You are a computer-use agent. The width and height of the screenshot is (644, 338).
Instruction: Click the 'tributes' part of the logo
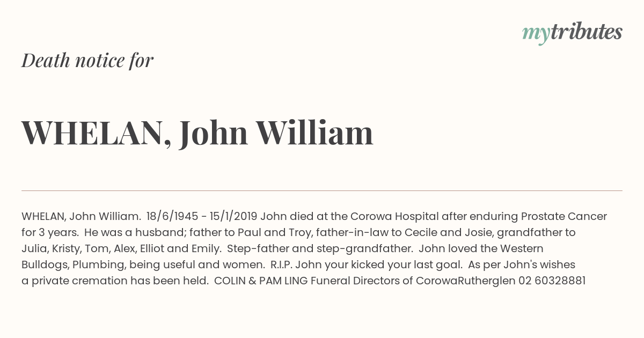(587, 32)
